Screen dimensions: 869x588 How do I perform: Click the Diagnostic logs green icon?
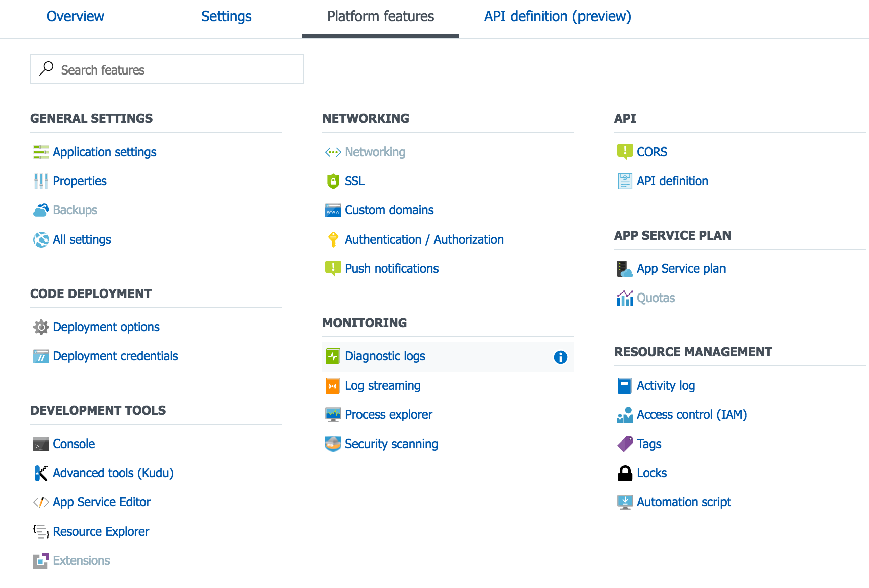point(333,356)
